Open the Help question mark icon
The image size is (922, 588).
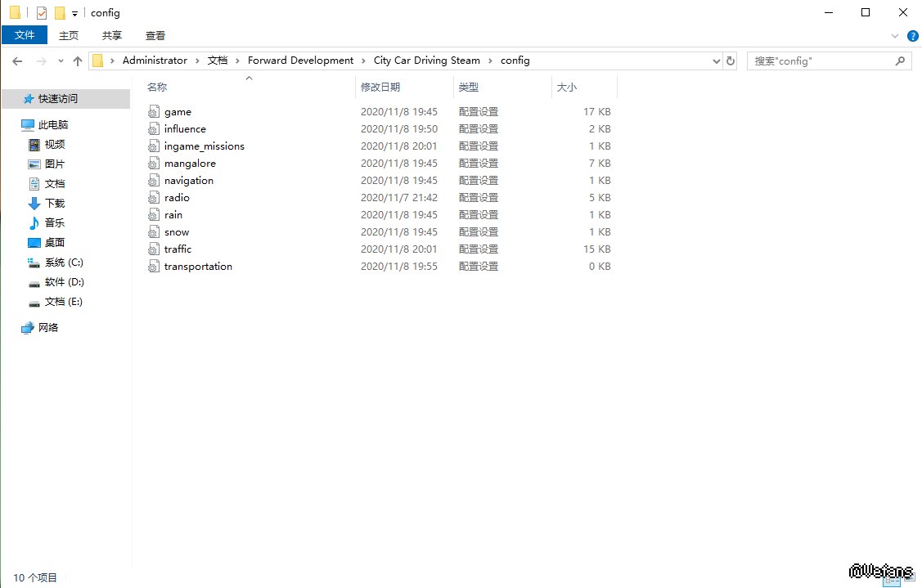912,36
